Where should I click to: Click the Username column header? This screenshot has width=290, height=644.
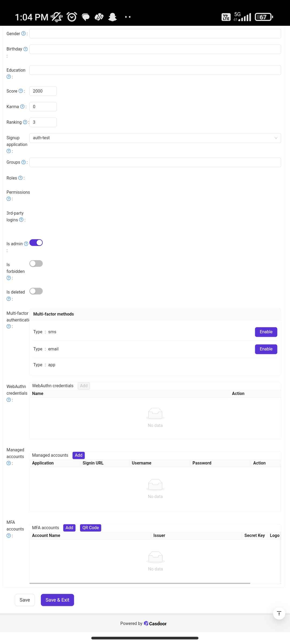[x=142, y=463]
